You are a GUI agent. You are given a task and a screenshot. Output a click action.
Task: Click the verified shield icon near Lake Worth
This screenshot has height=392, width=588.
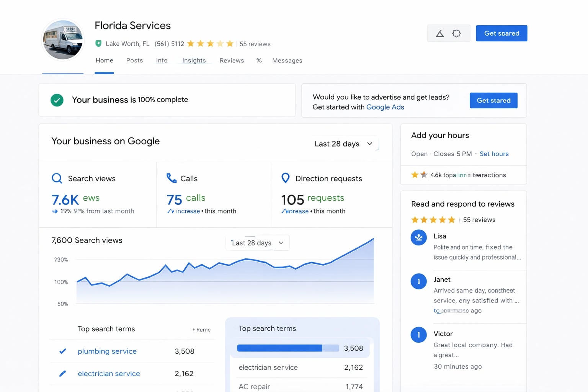pos(98,43)
